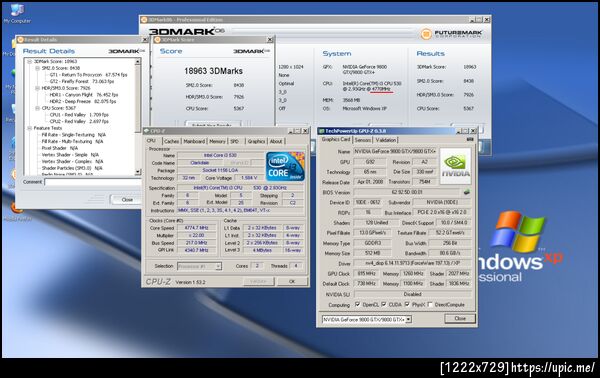Select the CPU2 - Red Valley row
This screenshot has height=378, width=600.
click(79, 121)
